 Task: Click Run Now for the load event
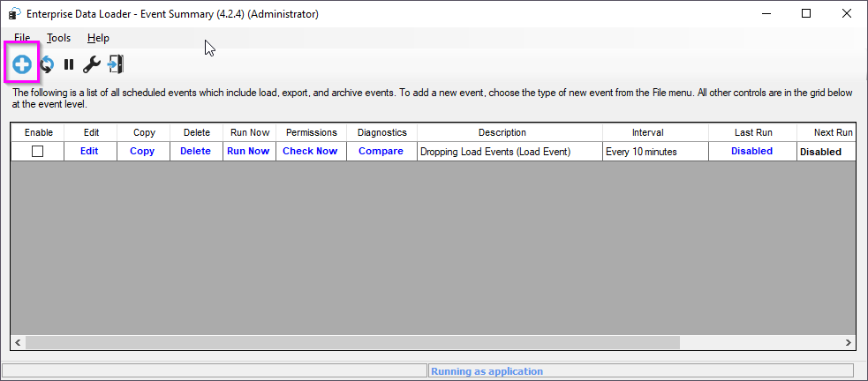click(248, 152)
